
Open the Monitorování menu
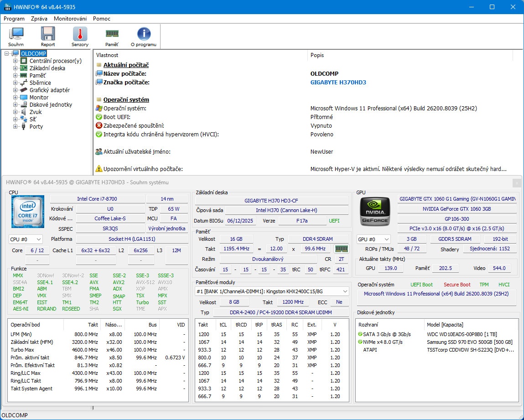tap(70, 19)
